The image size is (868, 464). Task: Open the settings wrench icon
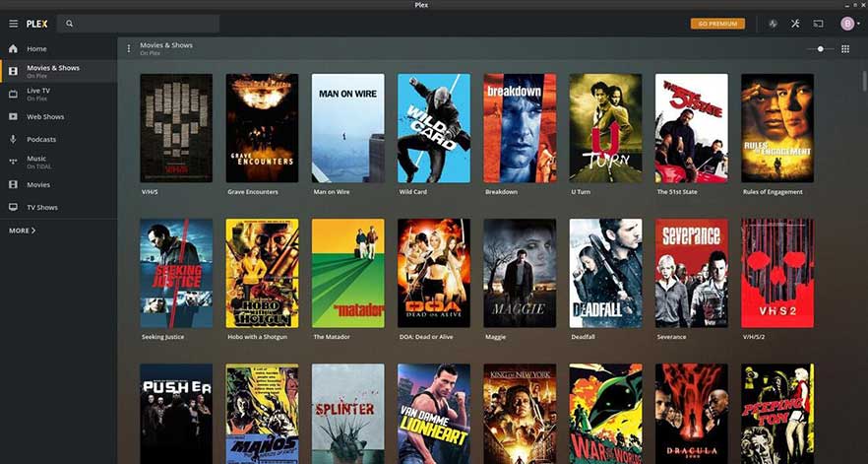click(x=795, y=24)
